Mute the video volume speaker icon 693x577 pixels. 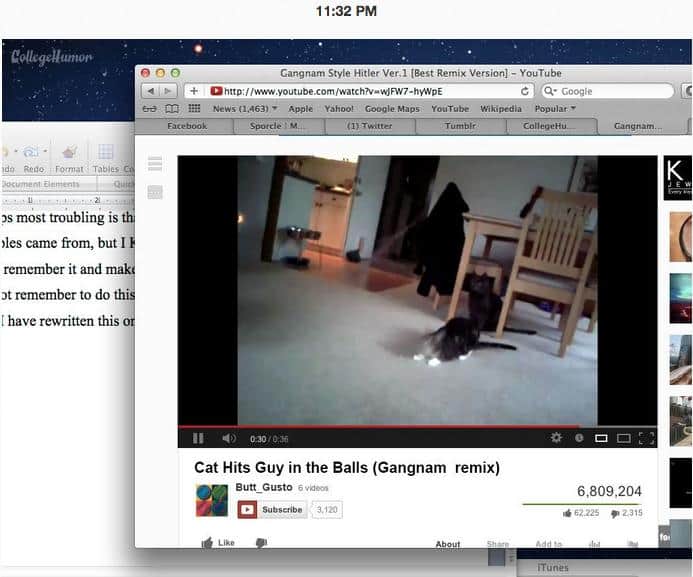[x=228, y=438]
